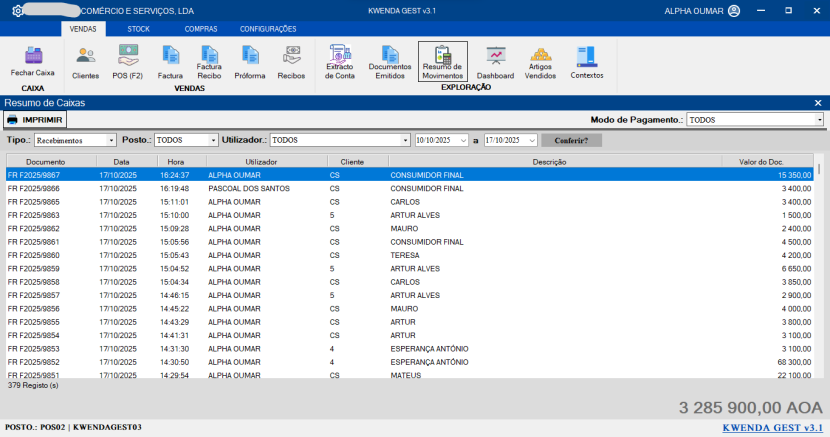The height and width of the screenshot is (437, 830).
Task: Expand the Posto dropdown
Action: (213, 141)
